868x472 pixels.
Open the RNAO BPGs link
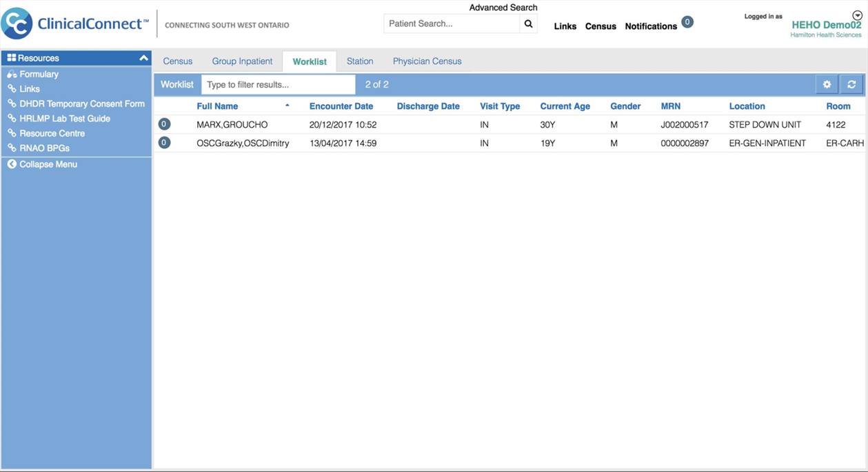point(45,148)
